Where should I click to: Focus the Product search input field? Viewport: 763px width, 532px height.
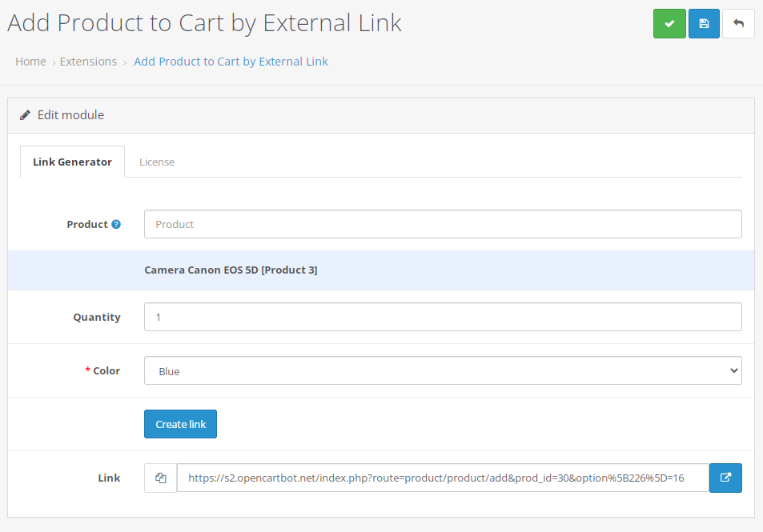pos(443,224)
